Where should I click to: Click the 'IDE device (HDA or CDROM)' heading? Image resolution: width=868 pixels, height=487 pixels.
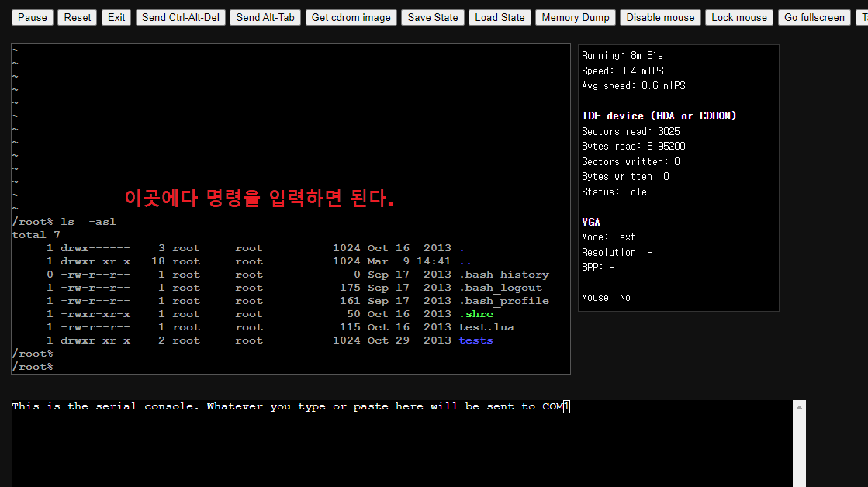[x=659, y=116]
